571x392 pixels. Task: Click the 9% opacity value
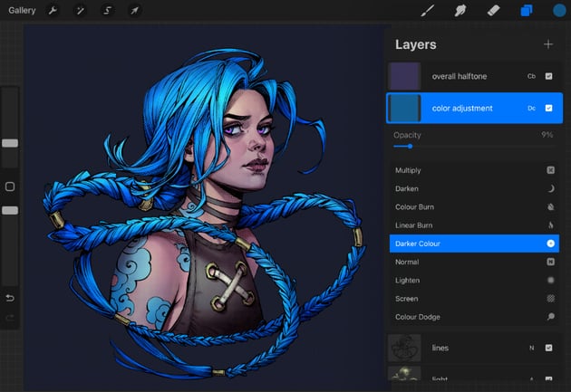coord(547,135)
